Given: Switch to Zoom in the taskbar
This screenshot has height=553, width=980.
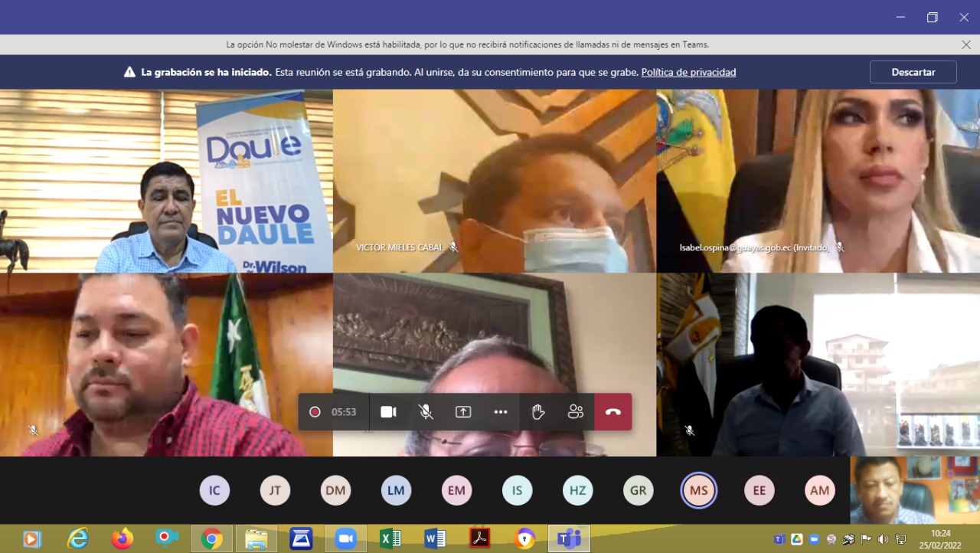Looking at the screenshot, I should pyautogui.click(x=346, y=539).
